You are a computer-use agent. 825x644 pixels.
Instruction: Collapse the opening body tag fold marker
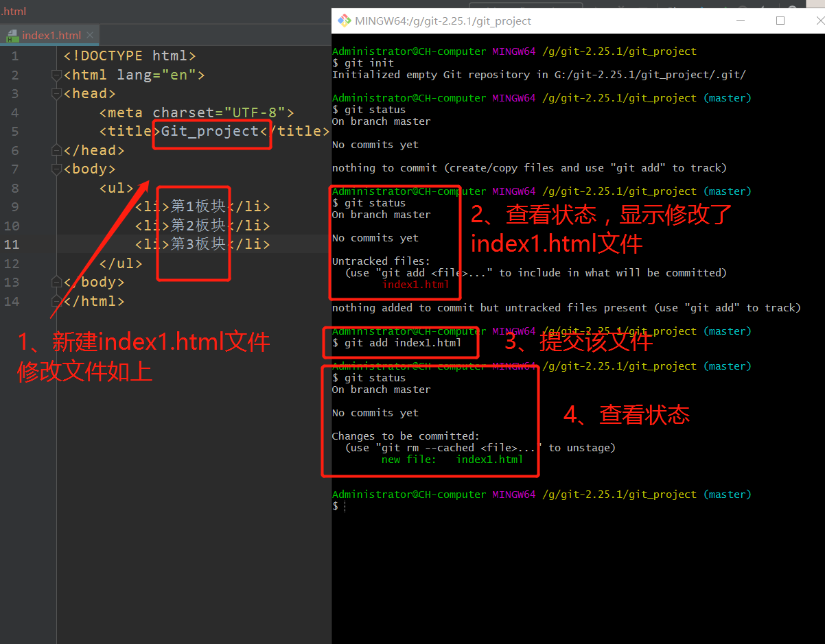(57, 169)
